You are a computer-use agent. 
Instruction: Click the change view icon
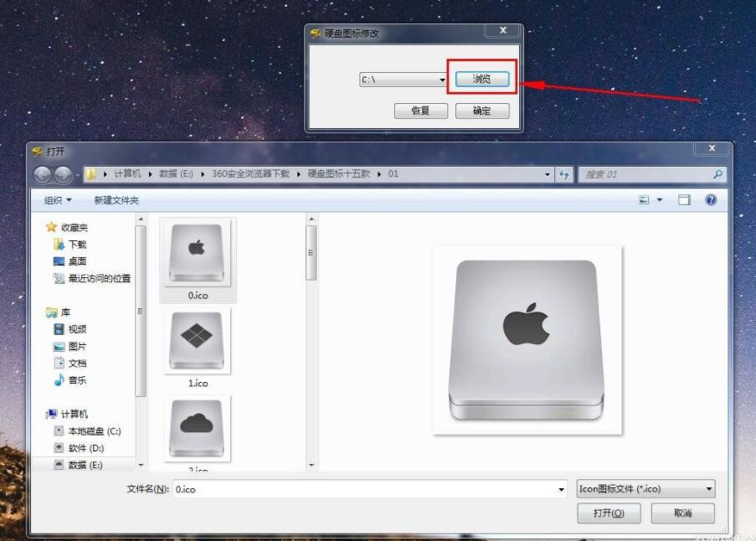pos(644,199)
